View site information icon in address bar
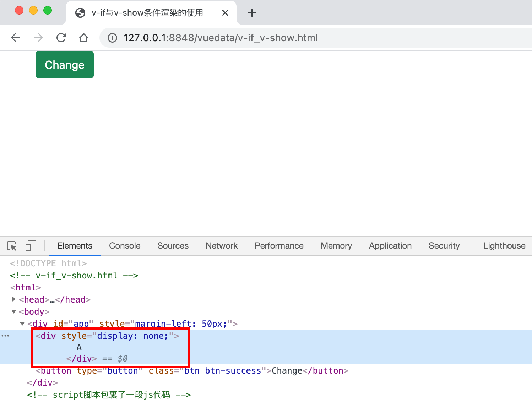532x402 pixels. coord(112,38)
